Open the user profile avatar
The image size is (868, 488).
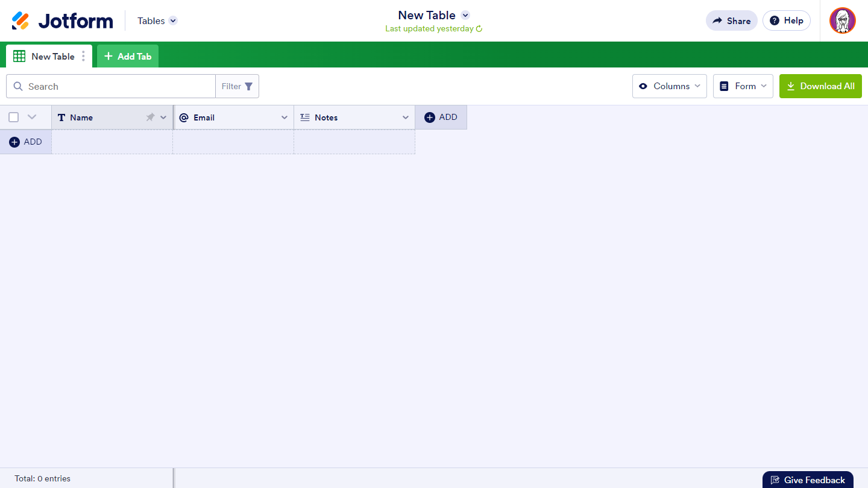pos(843,20)
